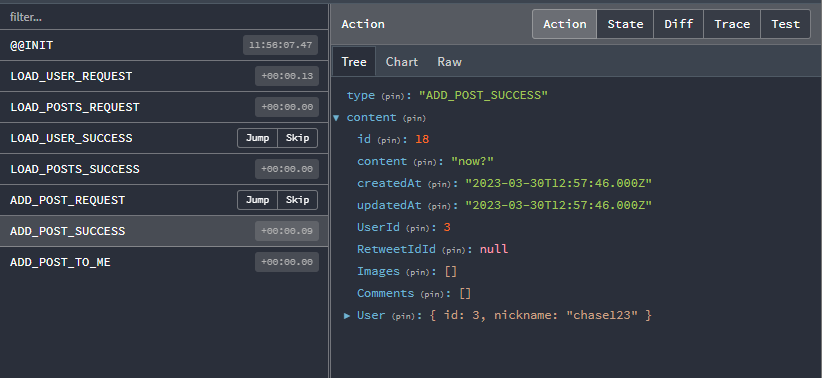Skip the ADD_POST_REQUEST action
The width and height of the screenshot is (822, 378).
pyautogui.click(x=297, y=200)
